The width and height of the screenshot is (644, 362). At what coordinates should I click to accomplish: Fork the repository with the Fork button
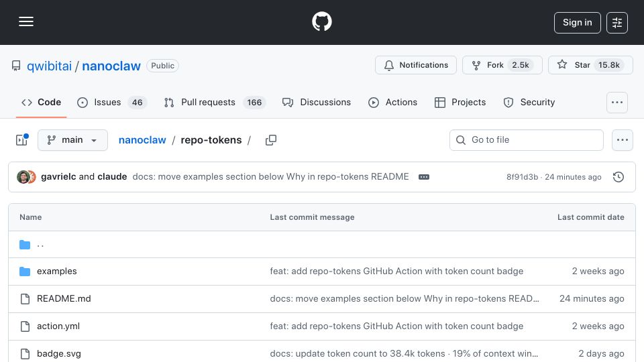pyautogui.click(x=502, y=65)
